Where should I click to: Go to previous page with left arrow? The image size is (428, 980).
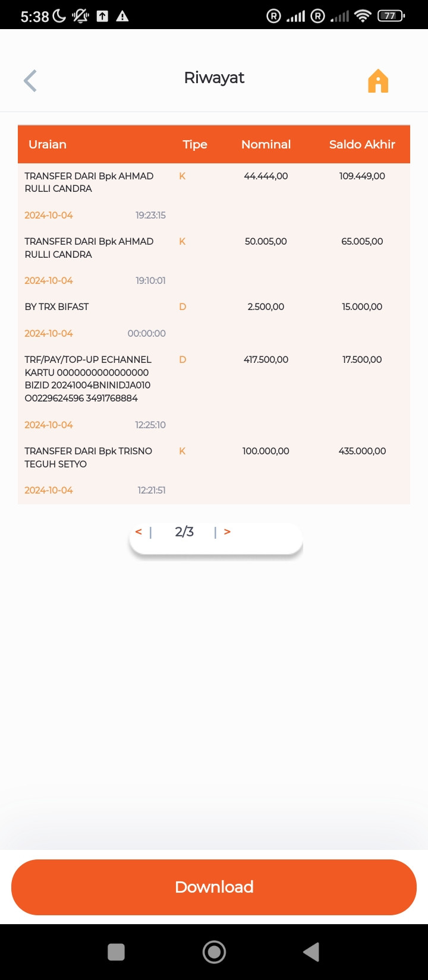point(139,532)
